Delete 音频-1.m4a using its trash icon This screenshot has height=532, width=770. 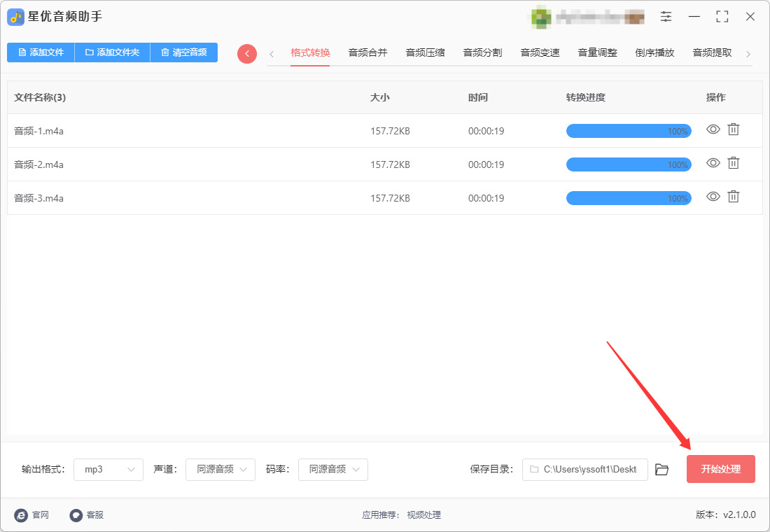pyautogui.click(x=733, y=129)
